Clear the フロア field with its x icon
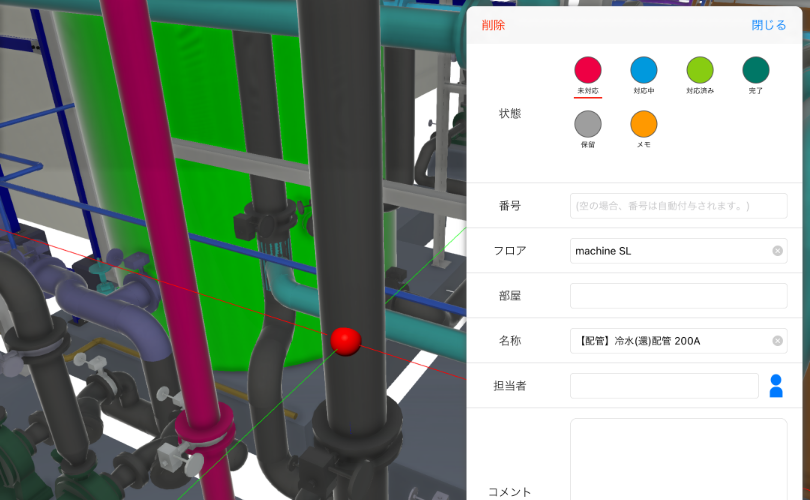810x500 pixels. [777, 251]
